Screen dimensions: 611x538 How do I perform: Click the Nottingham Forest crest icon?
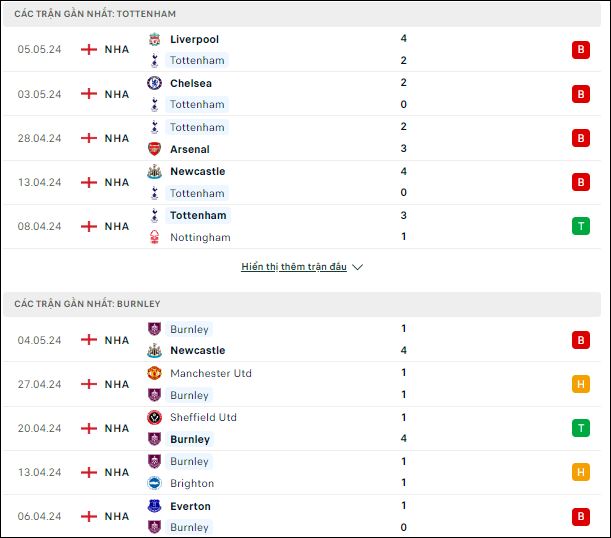point(155,237)
